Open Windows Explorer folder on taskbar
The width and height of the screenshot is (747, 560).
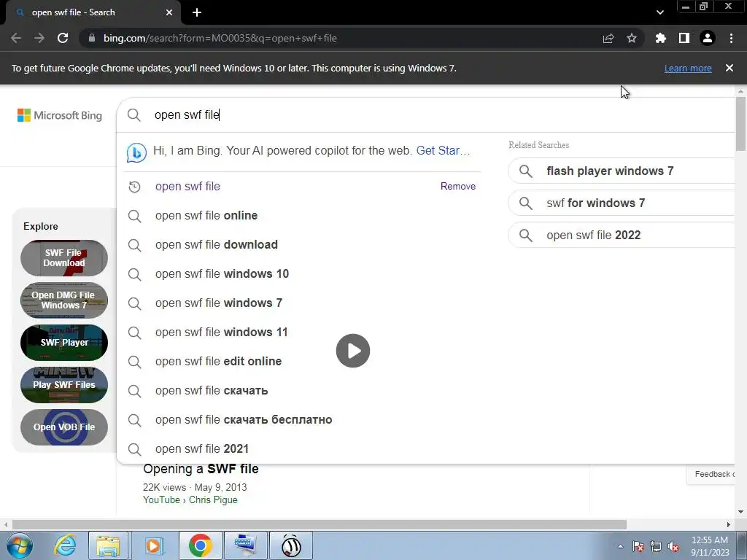pyautogui.click(x=108, y=545)
